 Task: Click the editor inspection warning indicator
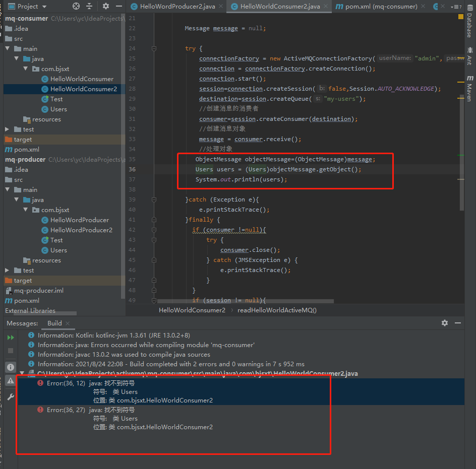tap(461, 17)
